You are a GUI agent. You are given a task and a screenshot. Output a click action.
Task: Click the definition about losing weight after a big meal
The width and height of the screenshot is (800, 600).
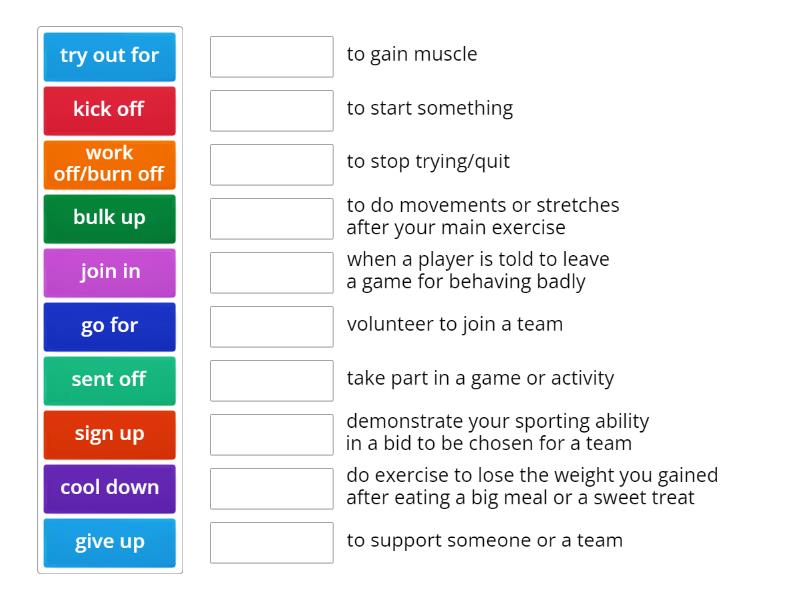(533, 486)
